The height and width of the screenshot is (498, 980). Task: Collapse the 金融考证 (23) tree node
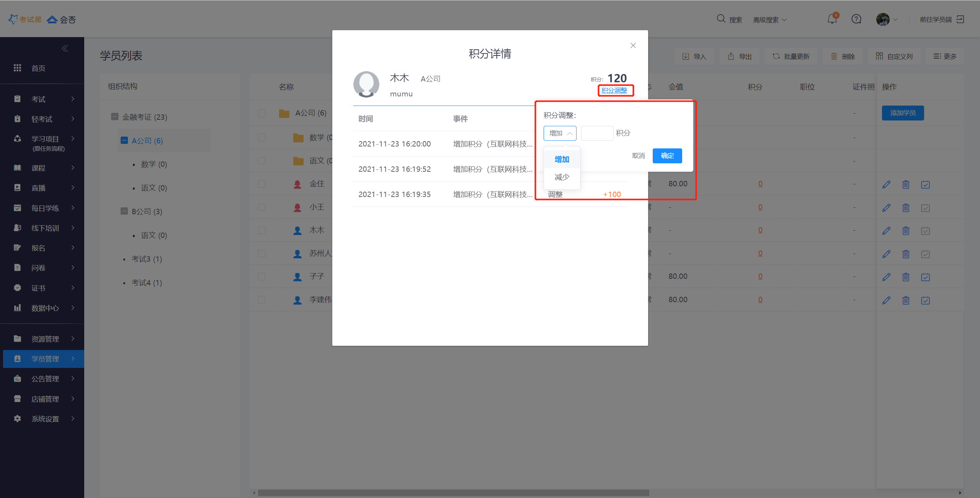(114, 117)
